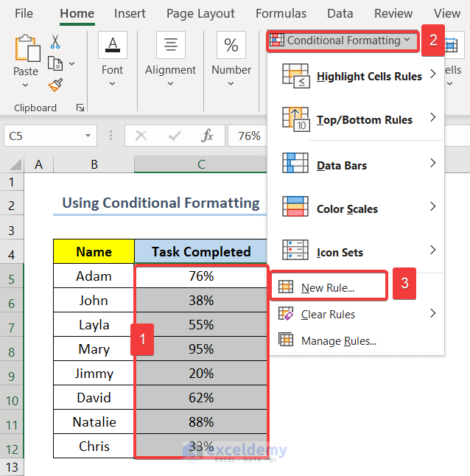The width and height of the screenshot is (470, 476).
Task: Switch to the View tab
Action: click(x=447, y=14)
